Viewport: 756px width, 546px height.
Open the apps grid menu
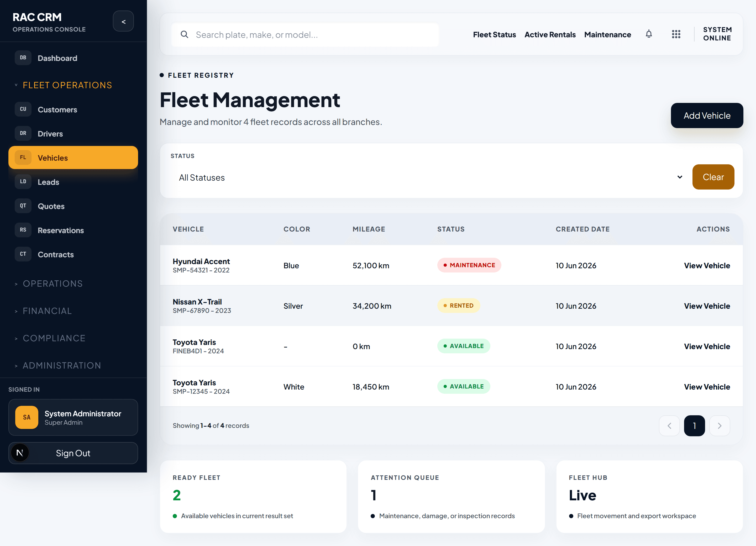676,34
